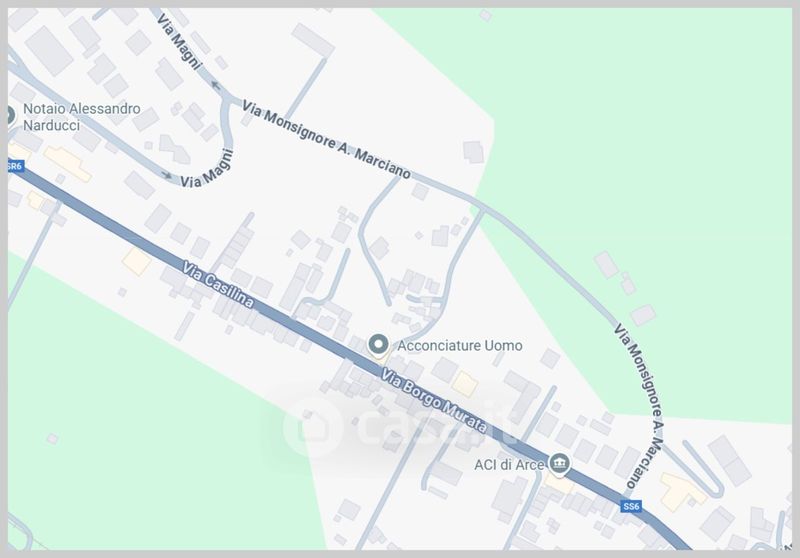The height and width of the screenshot is (558, 800).
Task: Click the one-way arrow near lower Via Magni label
Action: pyautogui.click(x=167, y=175)
